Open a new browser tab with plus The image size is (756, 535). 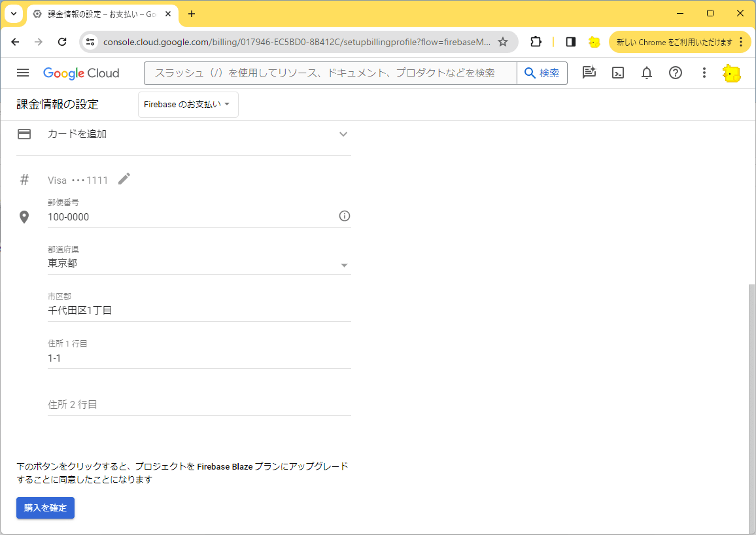[192, 14]
